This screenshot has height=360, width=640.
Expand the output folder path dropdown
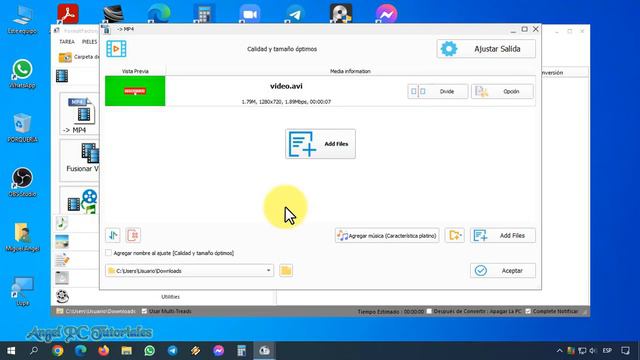(268, 271)
